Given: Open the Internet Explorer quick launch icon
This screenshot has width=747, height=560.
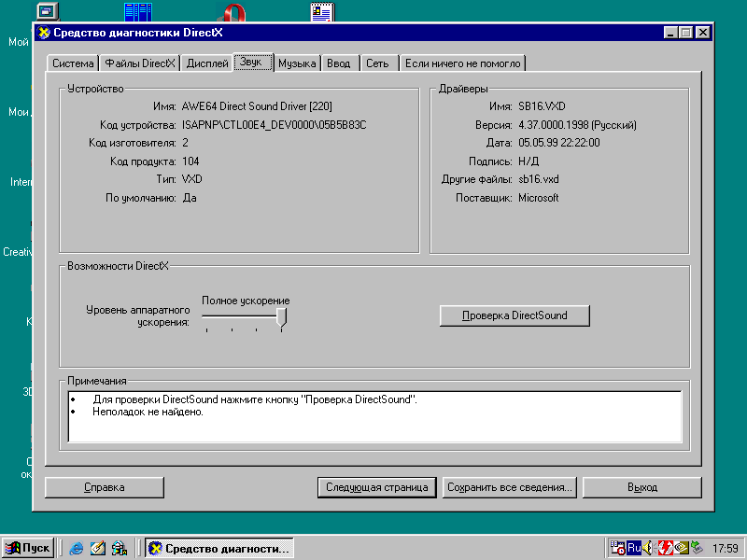Looking at the screenshot, I should pos(77,548).
